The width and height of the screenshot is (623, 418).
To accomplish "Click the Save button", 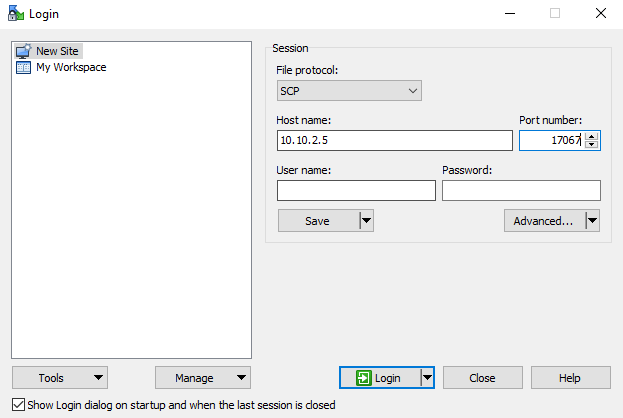I will point(318,221).
